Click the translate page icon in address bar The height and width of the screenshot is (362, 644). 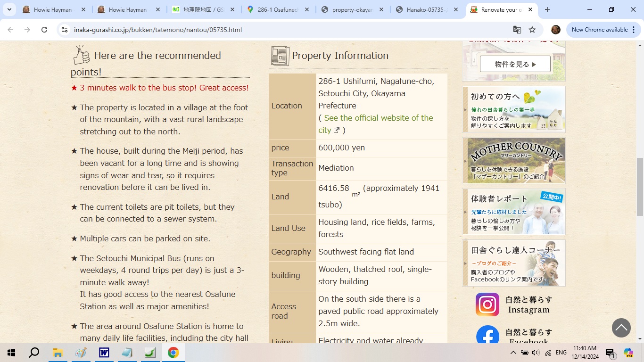pos(517,30)
